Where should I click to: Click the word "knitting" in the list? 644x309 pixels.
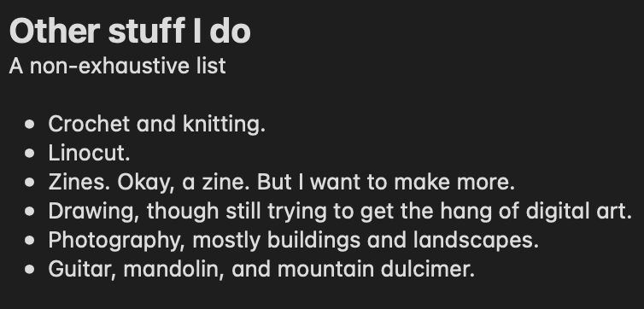[222, 124]
